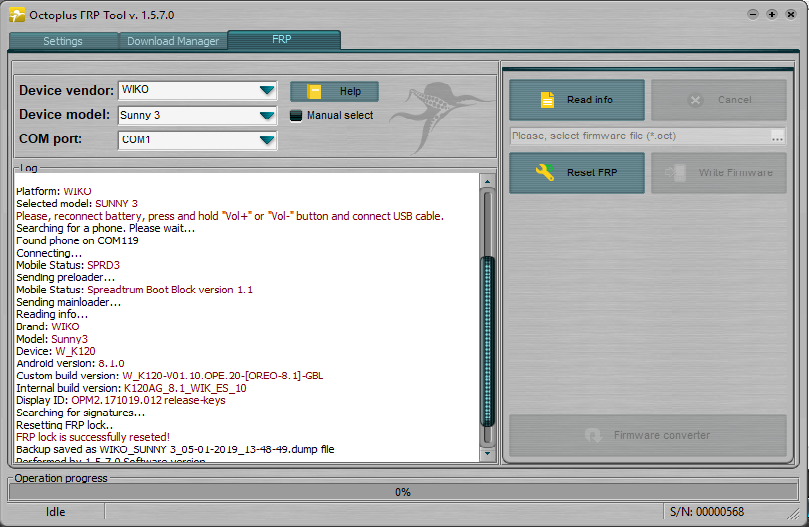The height and width of the screenshot is (527, 809).
Task: Click log line 'Sending preloader...'
Action: [x=66, y=277]
